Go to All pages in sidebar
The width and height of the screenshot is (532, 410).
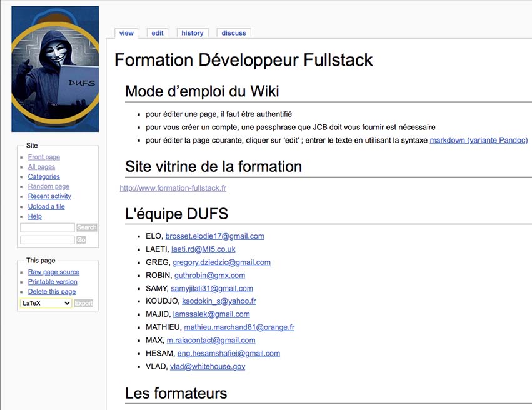[x=41, y=167]
